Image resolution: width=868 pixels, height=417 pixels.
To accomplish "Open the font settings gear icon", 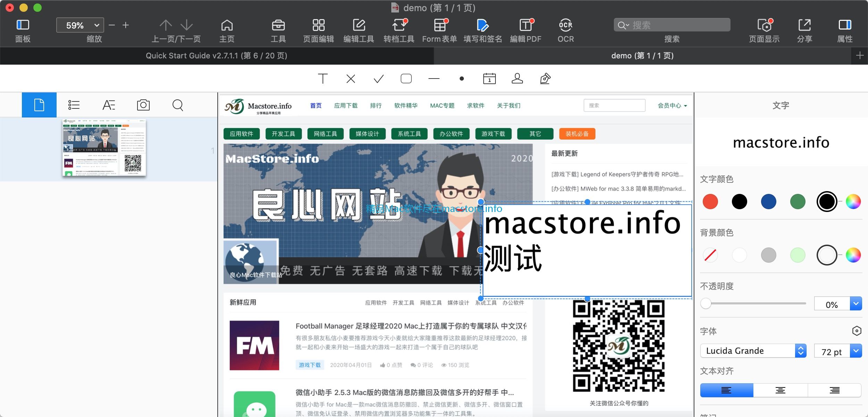I will click(857, 331).
